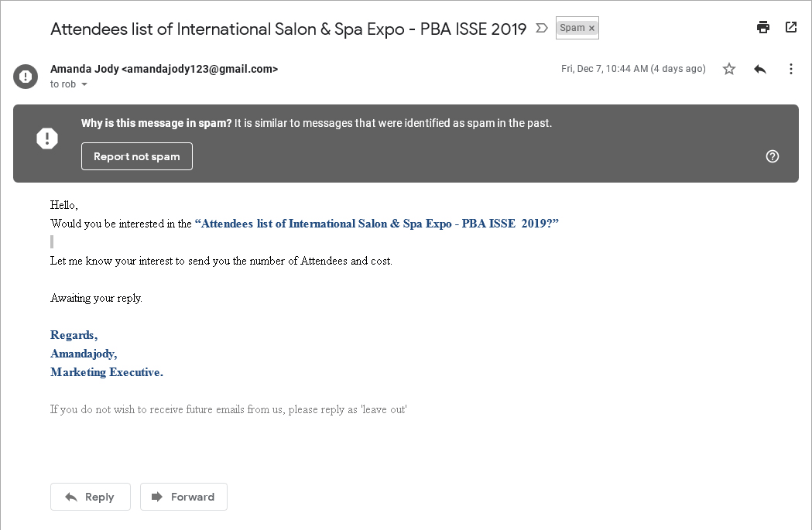Select the bolded Attendees list text in body
This screenshot has height=530, width=812.
pyautogui.click(x=377, y=224)
